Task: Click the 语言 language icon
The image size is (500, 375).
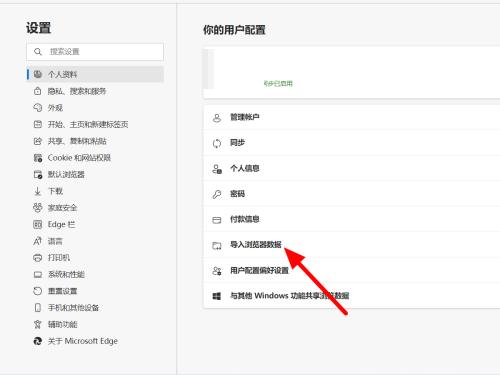Action: pos(38,241)
